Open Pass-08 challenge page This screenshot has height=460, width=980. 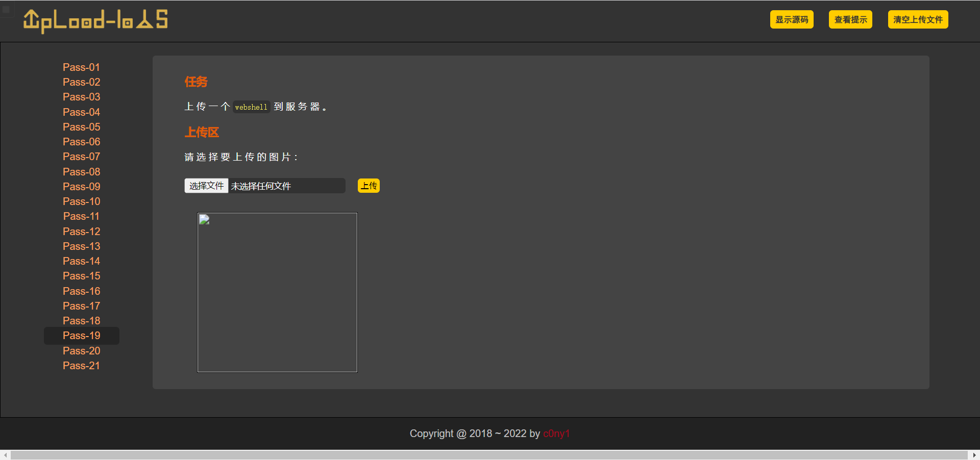pos(81,172)
